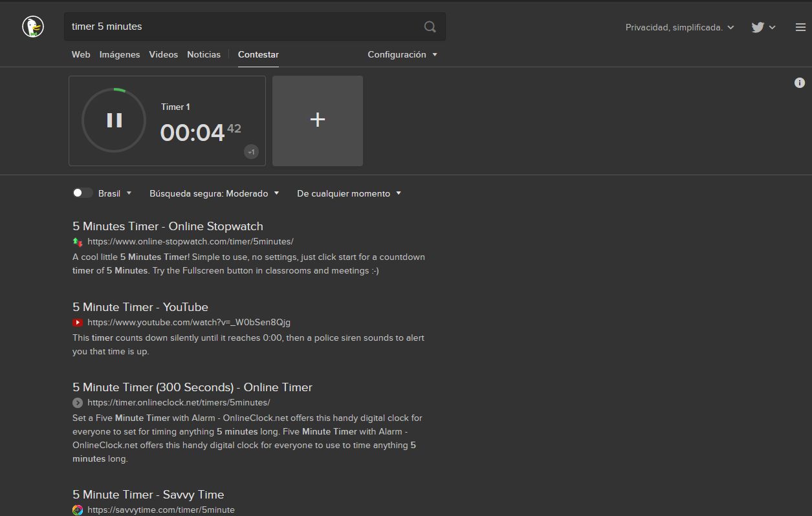Pause Timer 1 using the pause icon

tap(113, 120)
